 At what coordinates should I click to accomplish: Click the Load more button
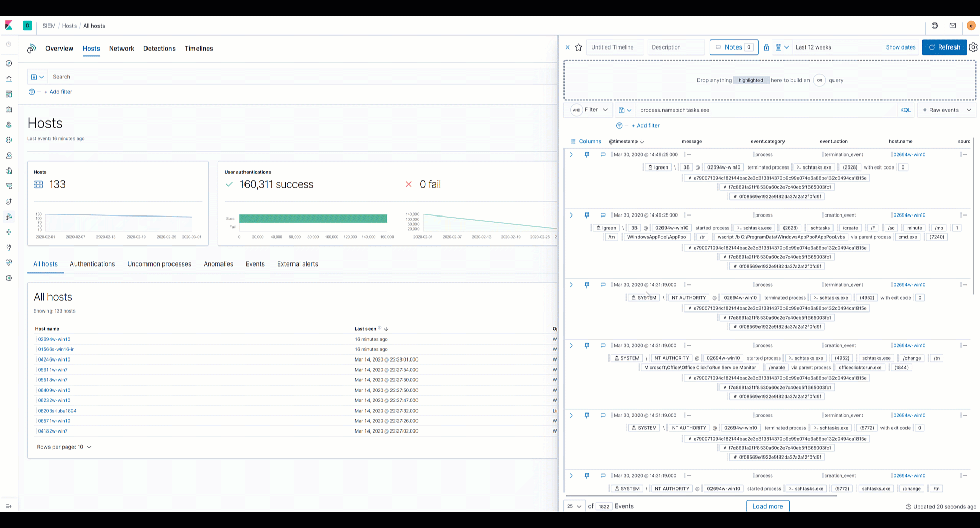click(x=768, y=506)
